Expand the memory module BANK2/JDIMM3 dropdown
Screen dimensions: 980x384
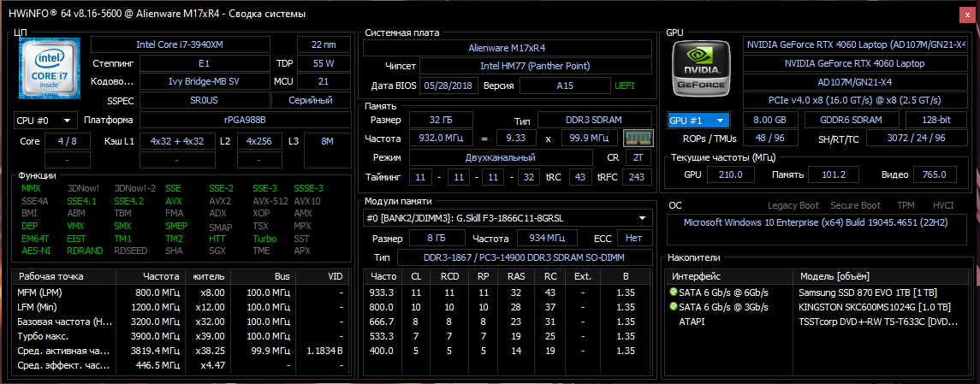(x=642, y=218)
